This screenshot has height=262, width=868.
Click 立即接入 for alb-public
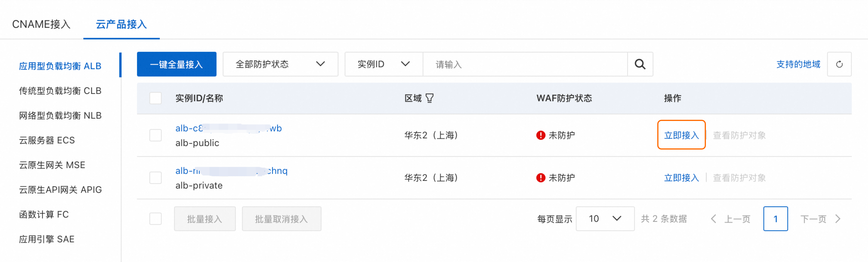pos(681,135)
